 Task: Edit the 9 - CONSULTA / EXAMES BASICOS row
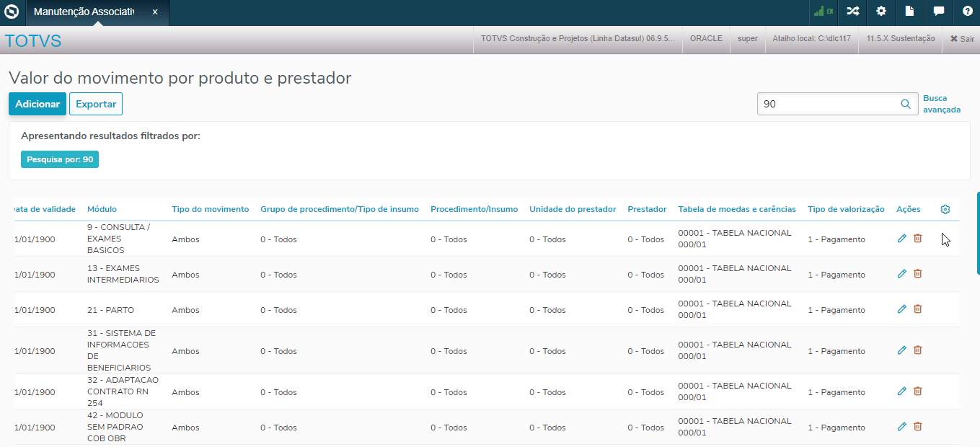click(901, 238)
